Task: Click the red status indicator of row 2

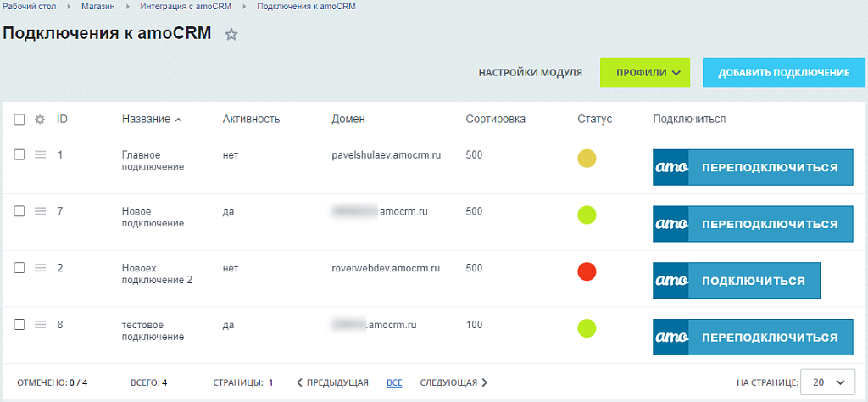Action: pos(587,271)
